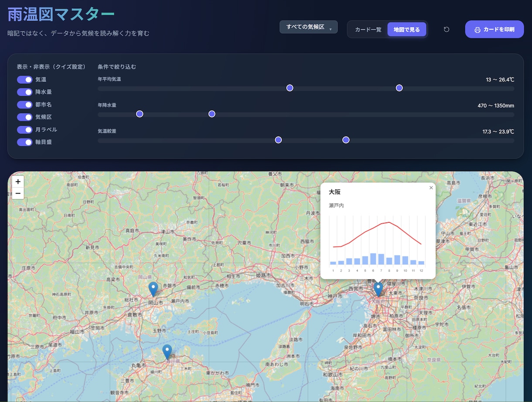The height and width of the screenshot is (402, 532).
Task: Toggle the 気候区 display switch
Action: click(25, 117)
